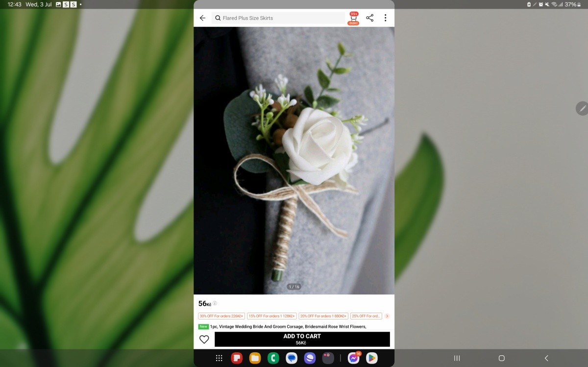Tap the Wi-Fi status icon
Image resolution: width=588 pixels, height=367 pixels.
click(554, 4)
